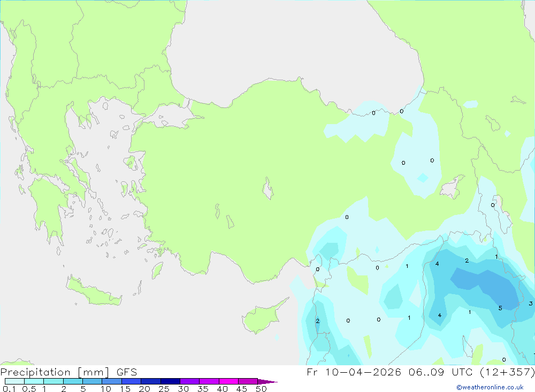Click the '40' legend scale label
535x392 pixels.
click(x=223, y=389)
